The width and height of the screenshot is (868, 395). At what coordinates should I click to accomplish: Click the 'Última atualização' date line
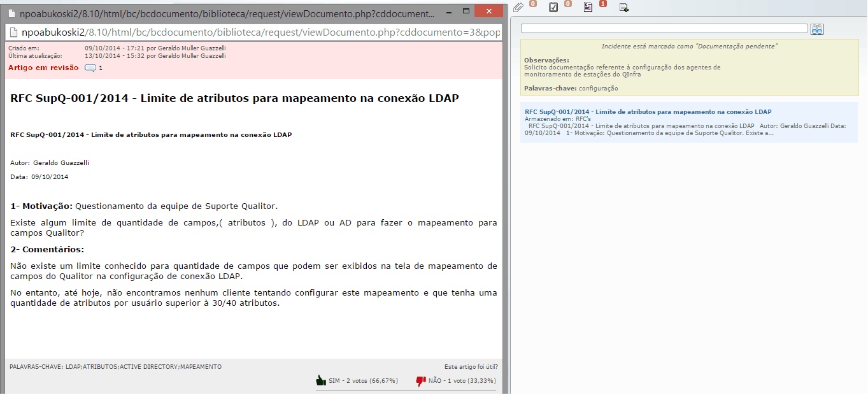point(117,55)
